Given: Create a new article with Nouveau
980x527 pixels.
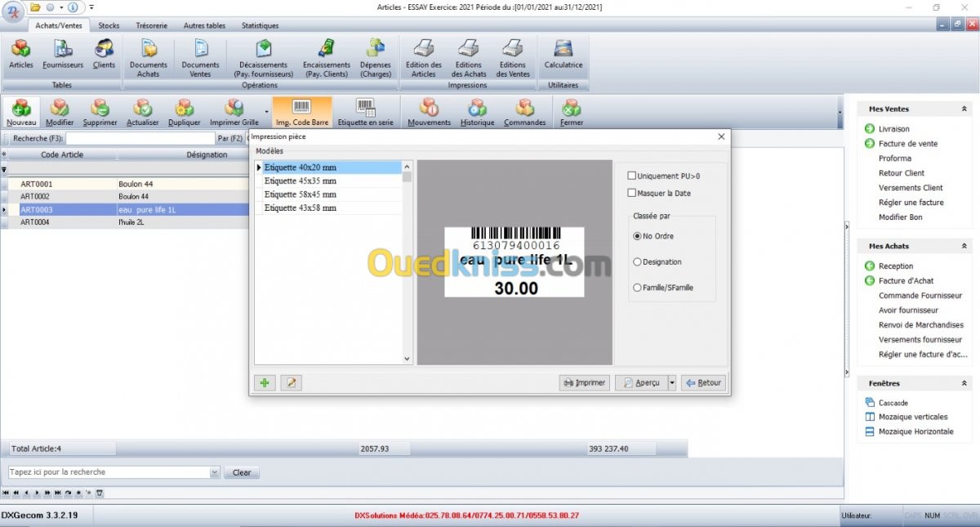Looking at the screenshot, I should pos(22,112).
